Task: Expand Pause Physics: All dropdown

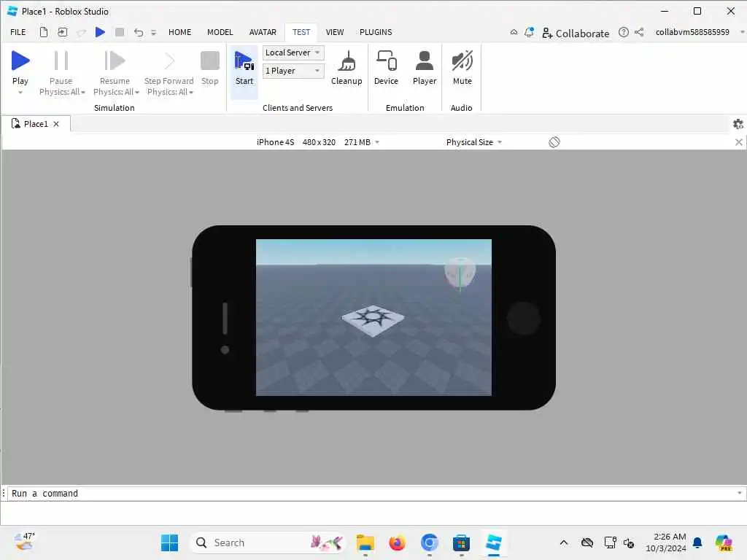Action: tap(83, 93)
